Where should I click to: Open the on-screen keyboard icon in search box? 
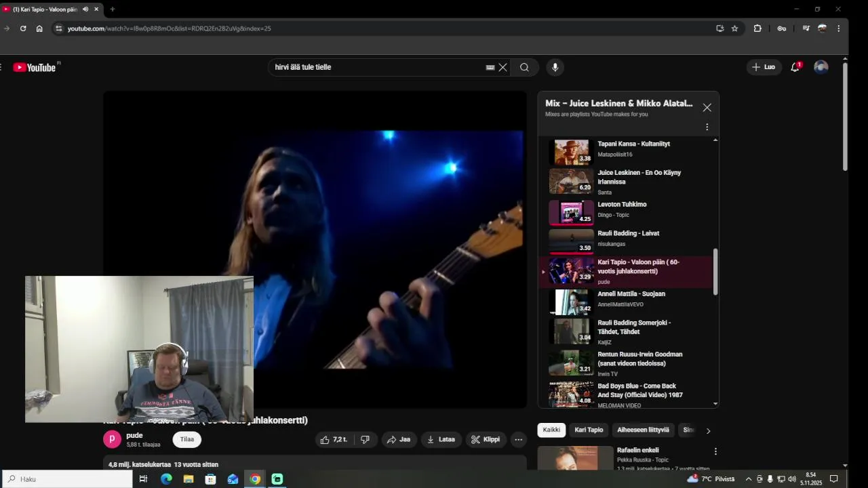[x=490, y=67]
